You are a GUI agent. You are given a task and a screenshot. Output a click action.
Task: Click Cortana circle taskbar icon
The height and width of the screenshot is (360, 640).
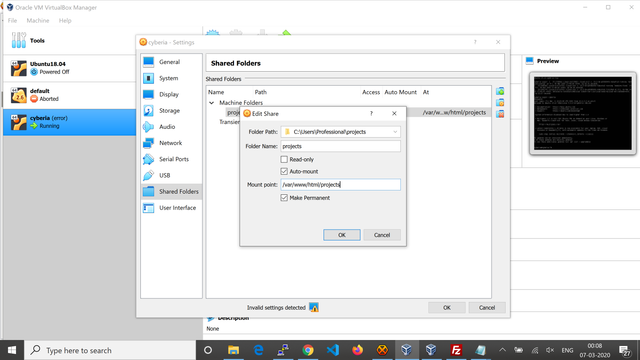[x=208, y=350]
